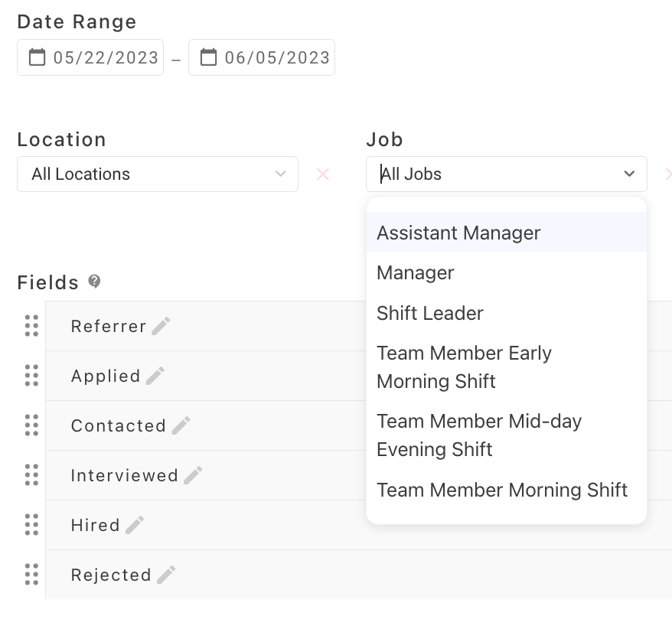Edit the Interviewed field name
This screenshot has width=672, height=629.
pyautogui.click(x=193, y=476)
